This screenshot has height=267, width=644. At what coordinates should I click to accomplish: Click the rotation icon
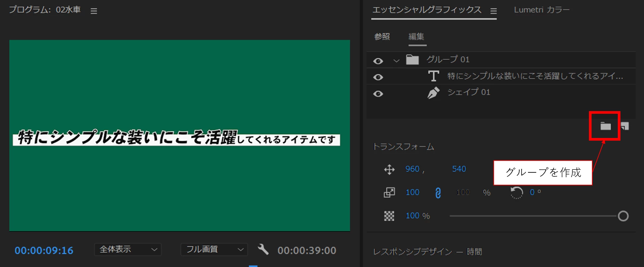tap(516, 192)
